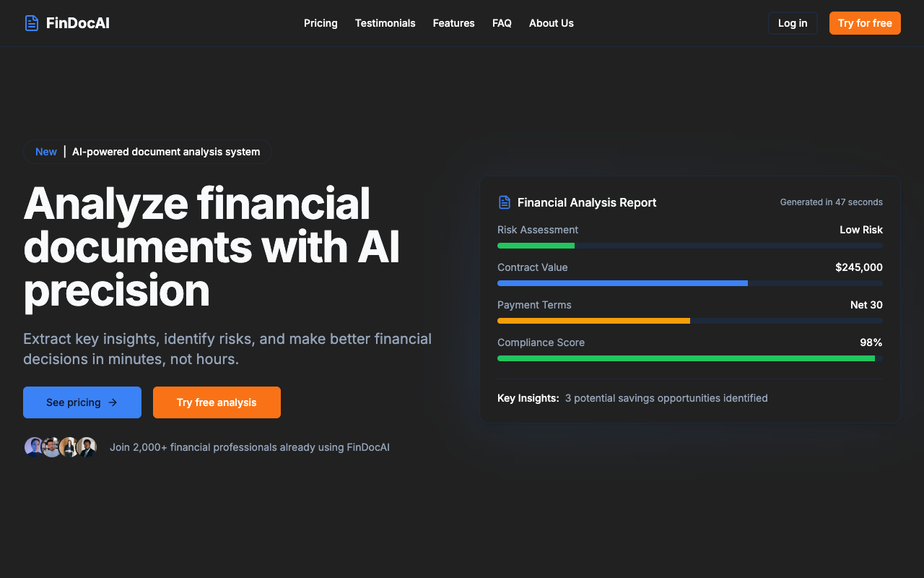Image resolution: width=924 pixels, height=578 pixels.
Task: Go to Testimonials section
Action: pyautogui.click(x=385, y=23)
